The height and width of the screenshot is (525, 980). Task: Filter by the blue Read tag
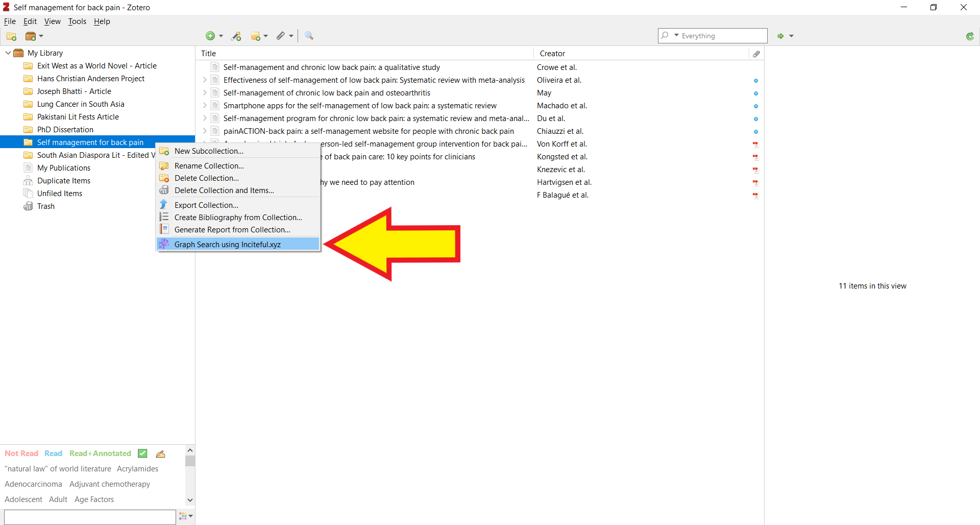53,454
